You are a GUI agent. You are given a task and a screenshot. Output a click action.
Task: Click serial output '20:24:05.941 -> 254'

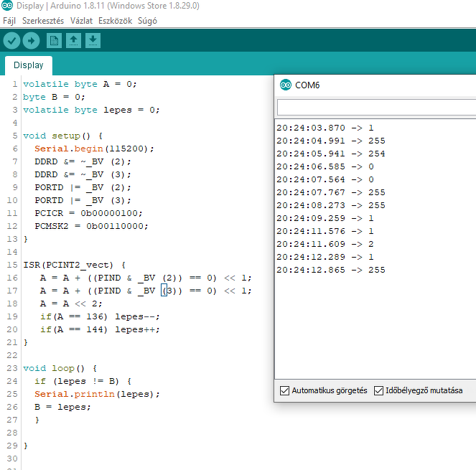tap(331, 154)
